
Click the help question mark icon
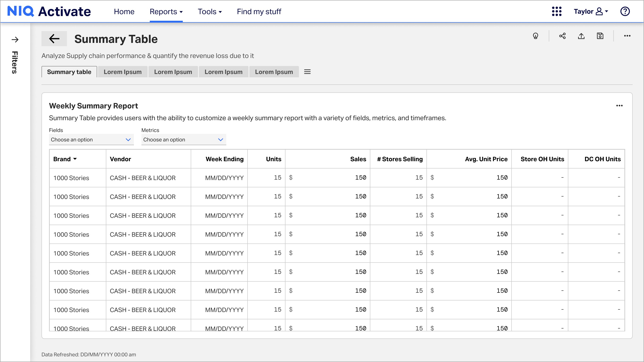pos(625,12)
